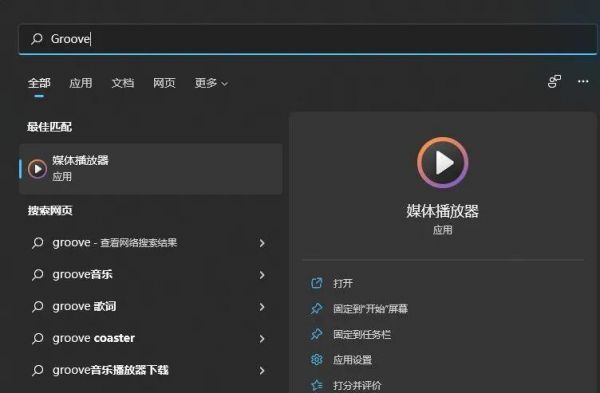Click the large 媒体播放器 logo in preview pane

[x=443, y=163]
